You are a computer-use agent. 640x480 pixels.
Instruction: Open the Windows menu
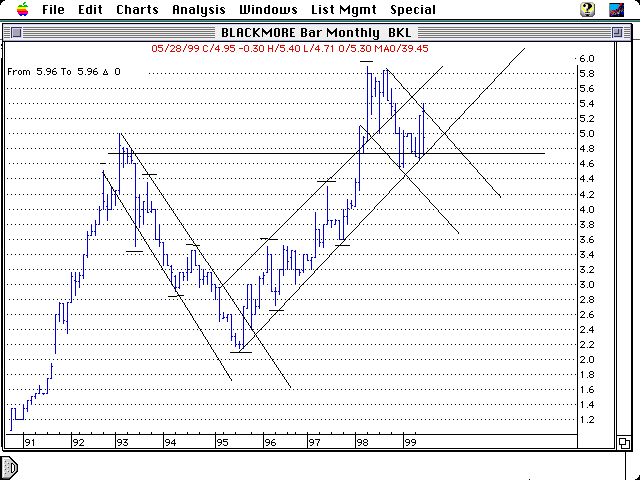pos(268,9)
